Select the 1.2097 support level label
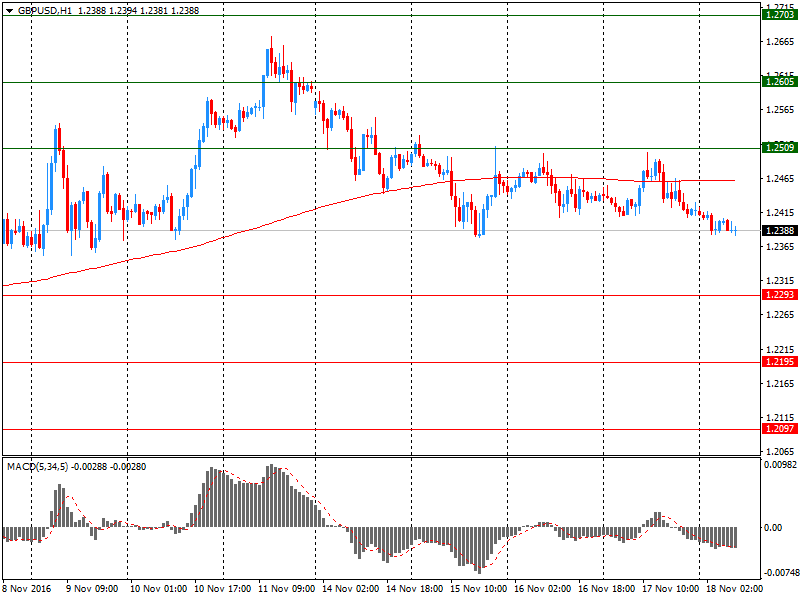The image size is (800, 600). [780, 429]
